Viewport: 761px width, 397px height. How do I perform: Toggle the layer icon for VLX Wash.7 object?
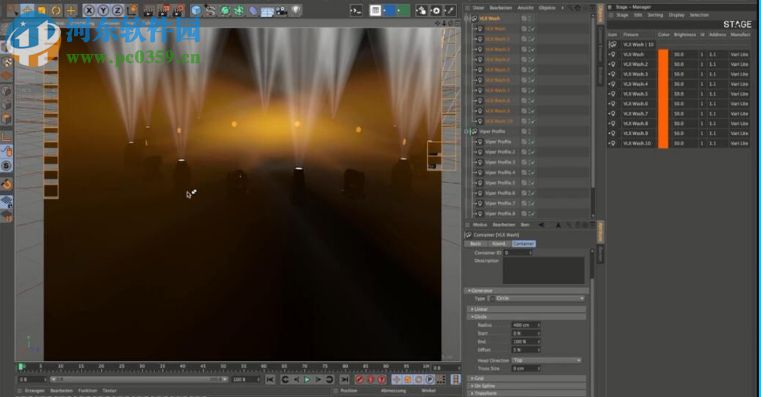524,90
